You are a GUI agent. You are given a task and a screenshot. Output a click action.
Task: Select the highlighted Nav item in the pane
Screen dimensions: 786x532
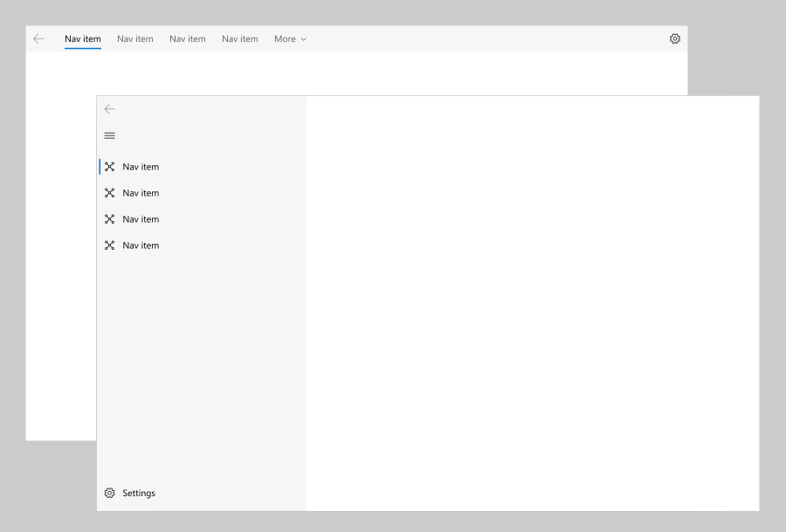point(140,166)
